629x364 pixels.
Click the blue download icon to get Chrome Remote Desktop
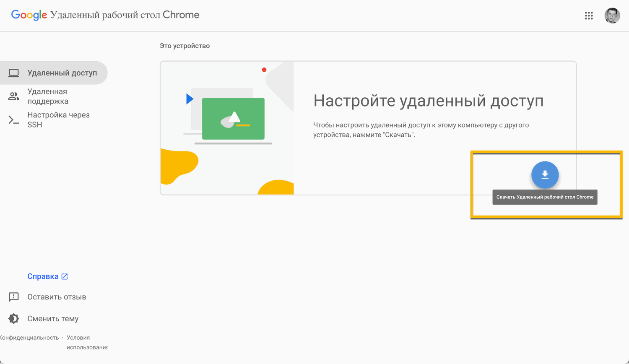(545, 175)
